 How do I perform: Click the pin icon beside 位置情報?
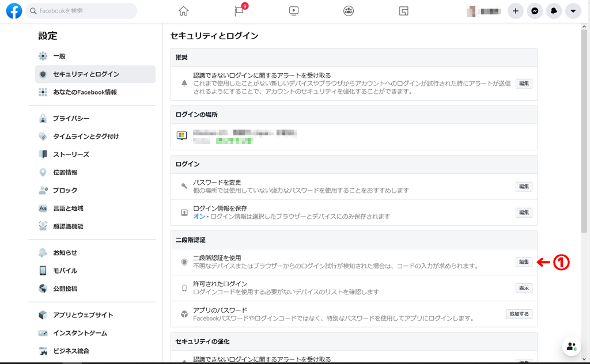[x=43, y=172]
